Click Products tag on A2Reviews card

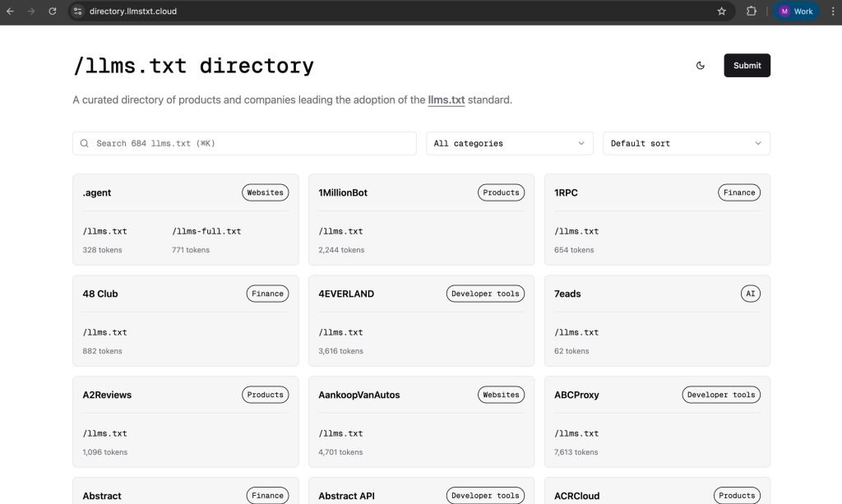pos(266,395)
